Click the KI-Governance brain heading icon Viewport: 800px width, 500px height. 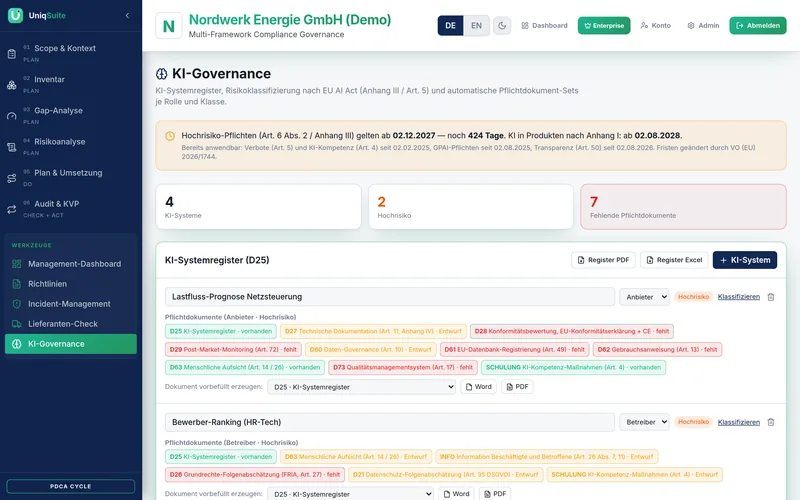click(x=161, y=74)
